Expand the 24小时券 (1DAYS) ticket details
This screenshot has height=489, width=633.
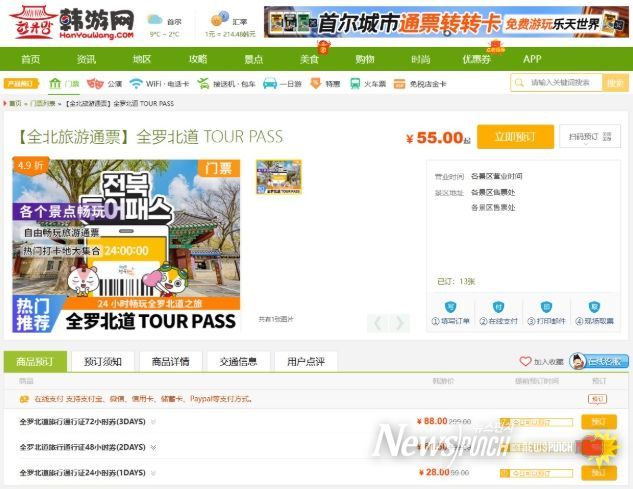tap(153, 472)
